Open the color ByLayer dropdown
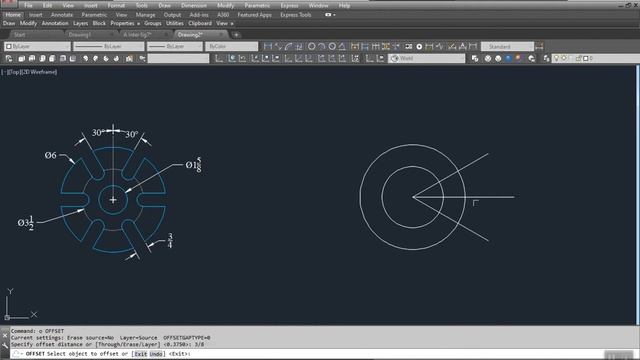Image resolution: width=640 pixels, height=360 pixels. click(x=38, y=47)
